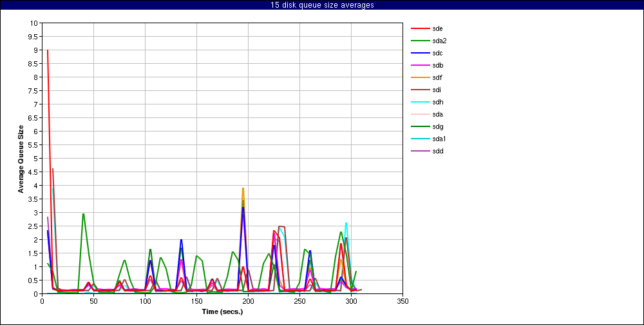Select the 'sdf' legend label
Image resolution: width=644 pixels, height=325 pixels.
click(x=437, y=77)
